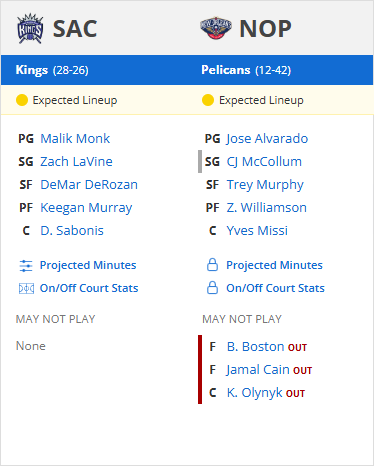Open Jose Alvarado's player page

click(x=267, y=139)
